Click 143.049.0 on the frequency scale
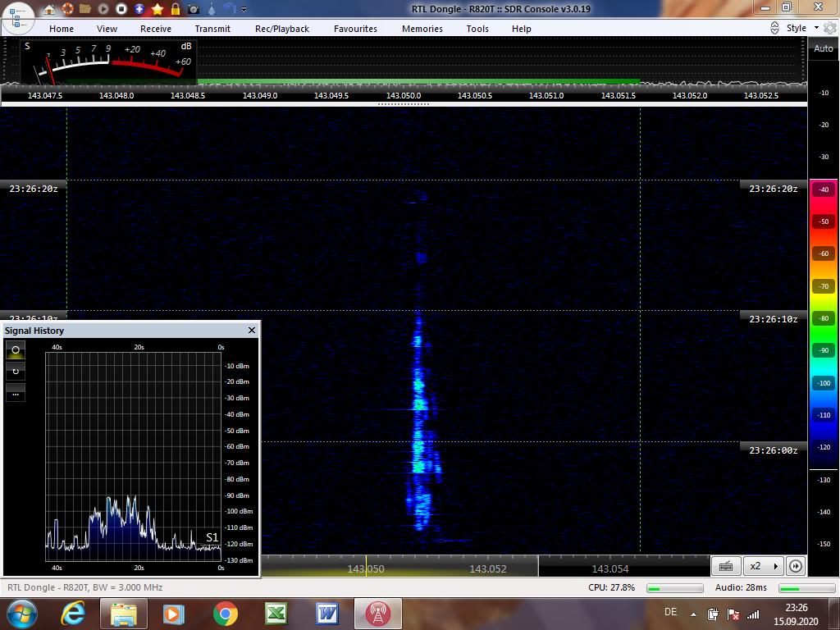 pyautogui.click(x=260, y=95)
